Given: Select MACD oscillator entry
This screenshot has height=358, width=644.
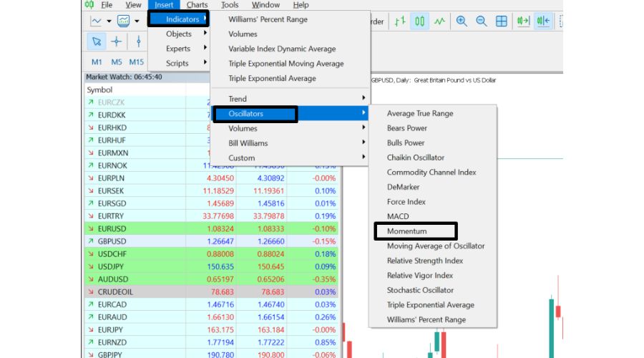Looking at the screenshot, I should pos(399,216).
